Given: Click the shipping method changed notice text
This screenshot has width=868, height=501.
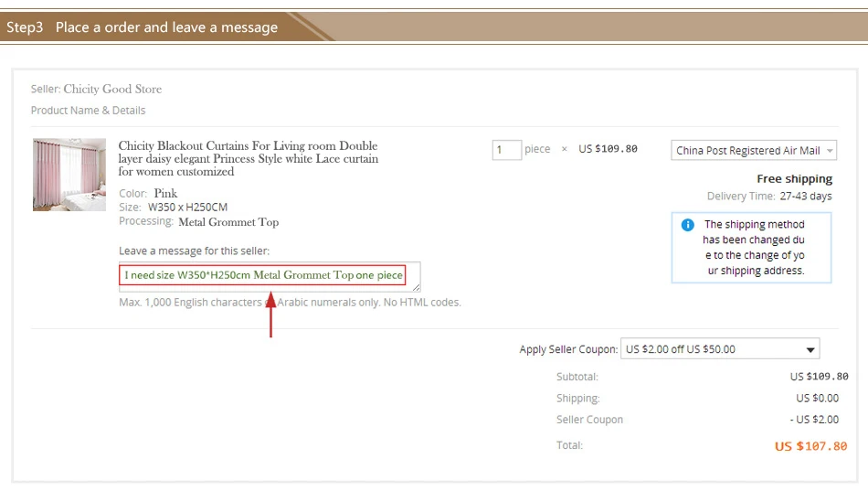Looking at the screenshot, I should click(x=754, y=248).
